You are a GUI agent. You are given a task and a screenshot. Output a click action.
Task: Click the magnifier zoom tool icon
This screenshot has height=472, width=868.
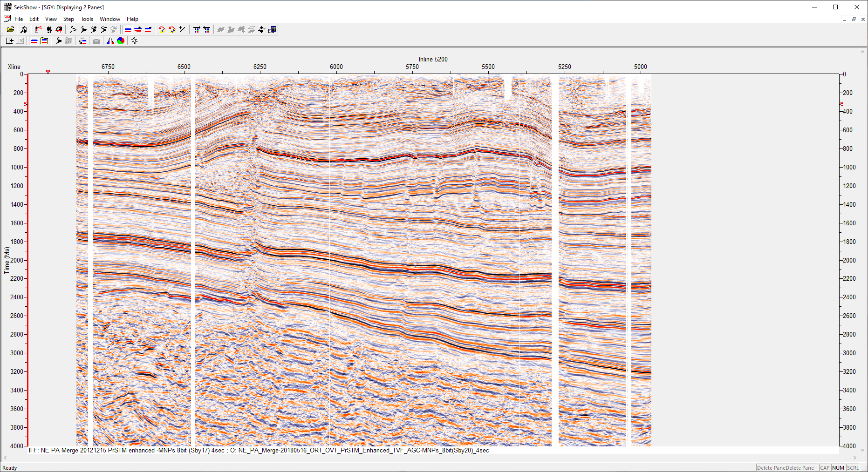pyautogui.click(x=24, y=29)
